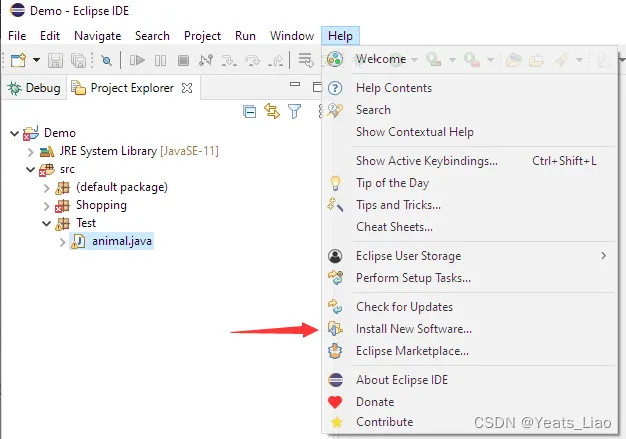The image size is (626, 439).
Task: Choose Install New Software
Action: (x=470, y=329)
